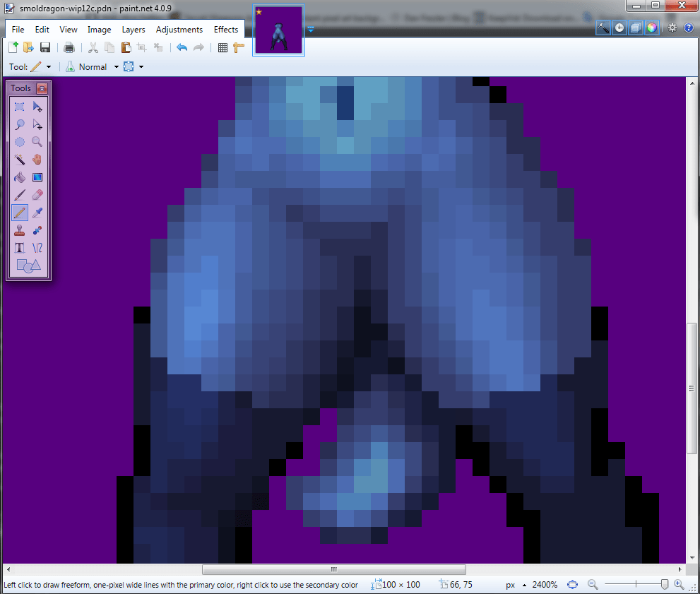
Task: Toggle the pixel grid display
Action: 223,47
